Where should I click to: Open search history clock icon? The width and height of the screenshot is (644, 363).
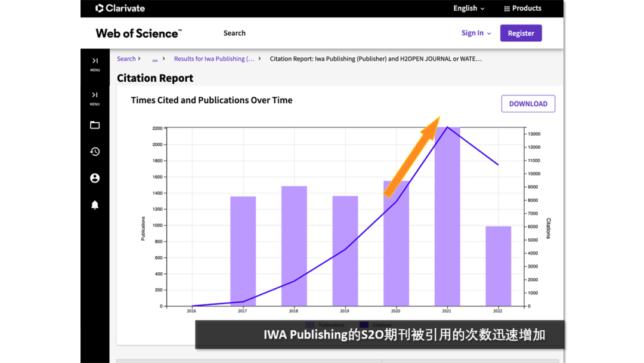pos(95,152)
